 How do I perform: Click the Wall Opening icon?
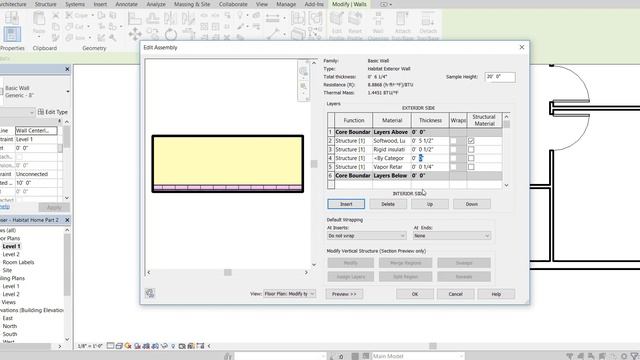click(x=378, y=19)
